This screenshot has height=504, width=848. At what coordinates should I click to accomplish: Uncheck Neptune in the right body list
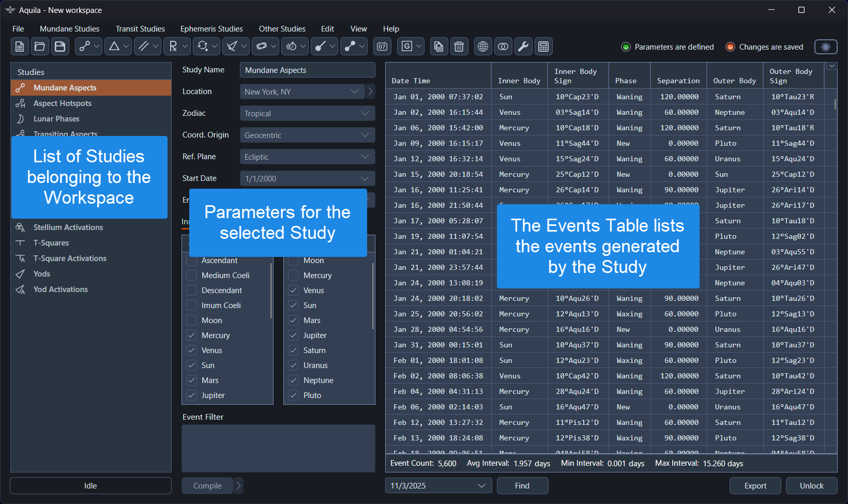point(294,380)
